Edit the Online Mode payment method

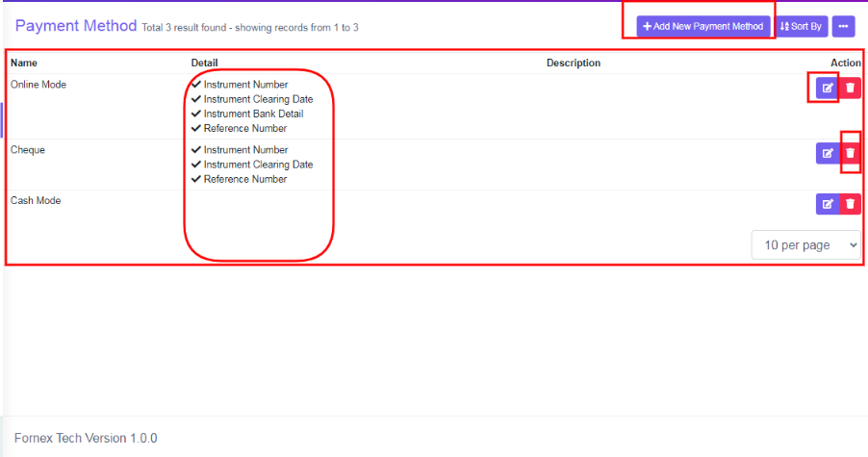click(828, 88)
